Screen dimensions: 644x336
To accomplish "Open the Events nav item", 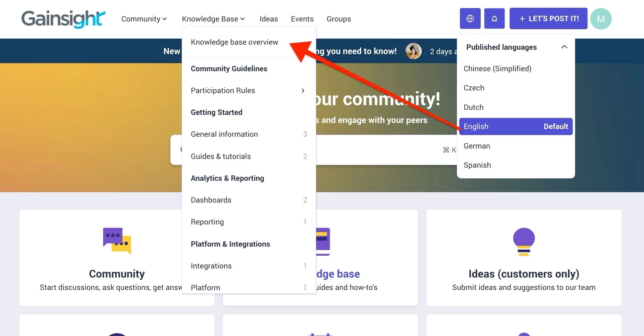I will tap(302, 19).
